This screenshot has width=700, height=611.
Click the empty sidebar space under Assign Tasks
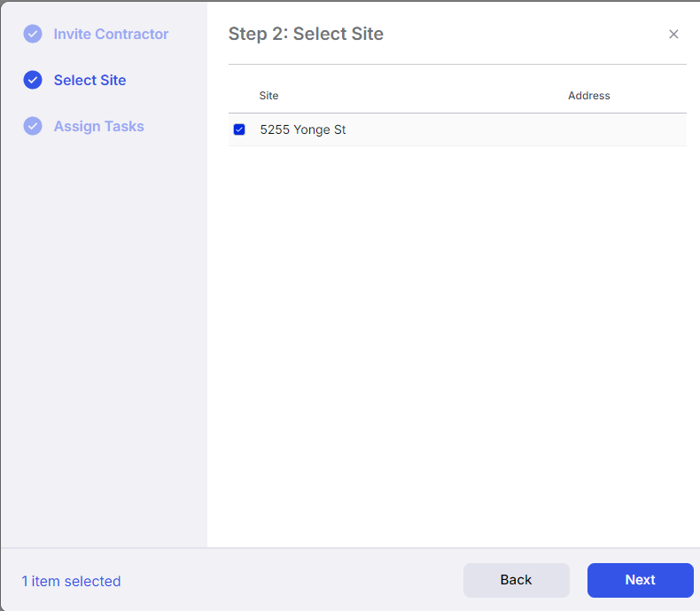point(104,341)
